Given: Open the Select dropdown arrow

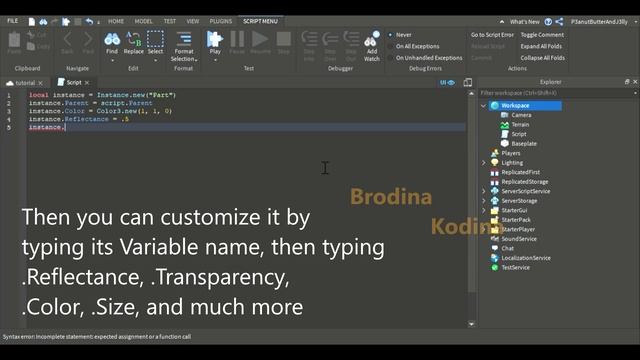Looking at the screenshot, I should tap(155, 61).
